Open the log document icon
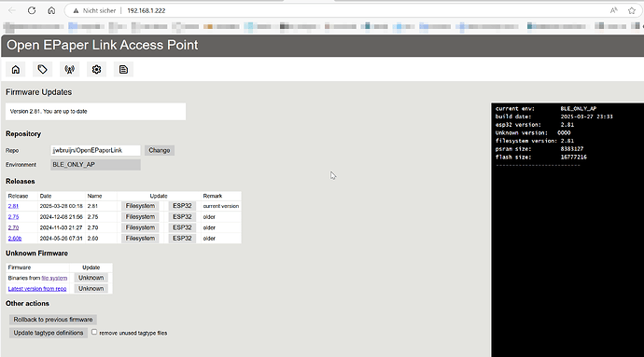644x357 pixels. click(x=123, y=69)
